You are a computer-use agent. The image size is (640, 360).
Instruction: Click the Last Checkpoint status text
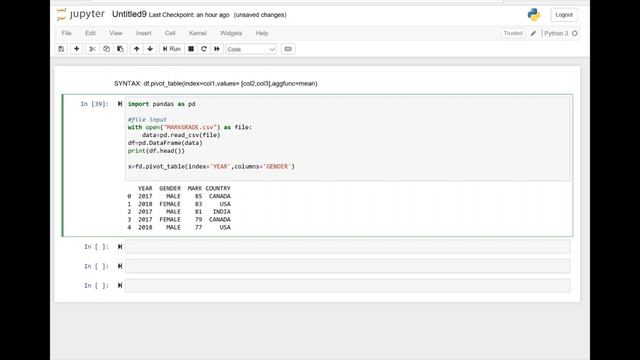pos(189,15)
